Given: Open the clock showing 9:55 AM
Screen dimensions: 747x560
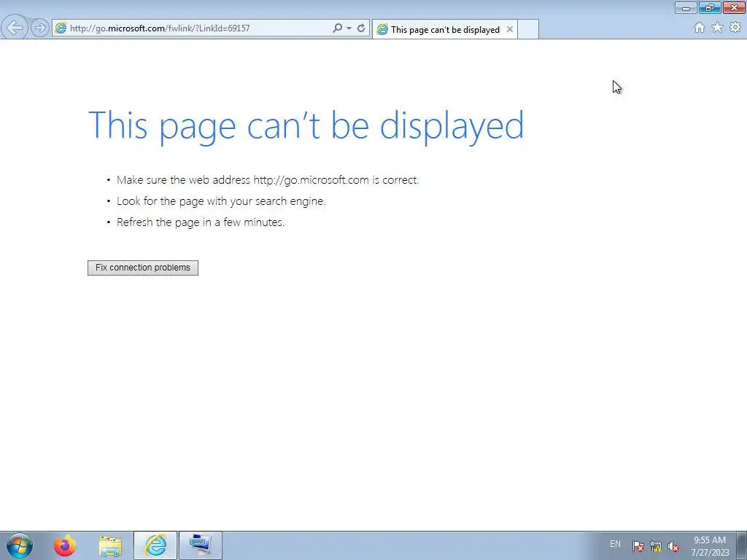Looking at the screenshot, I should click(x=710, y=545).
